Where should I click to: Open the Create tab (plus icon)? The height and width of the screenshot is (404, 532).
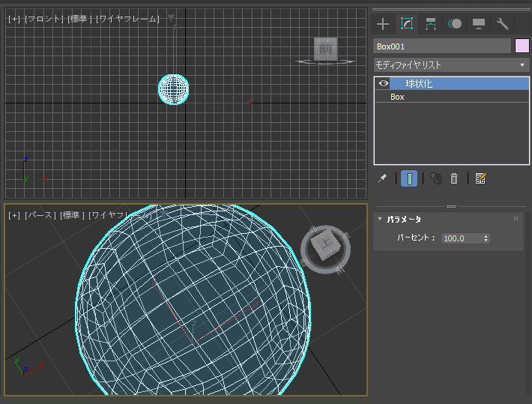coord(383,24)
